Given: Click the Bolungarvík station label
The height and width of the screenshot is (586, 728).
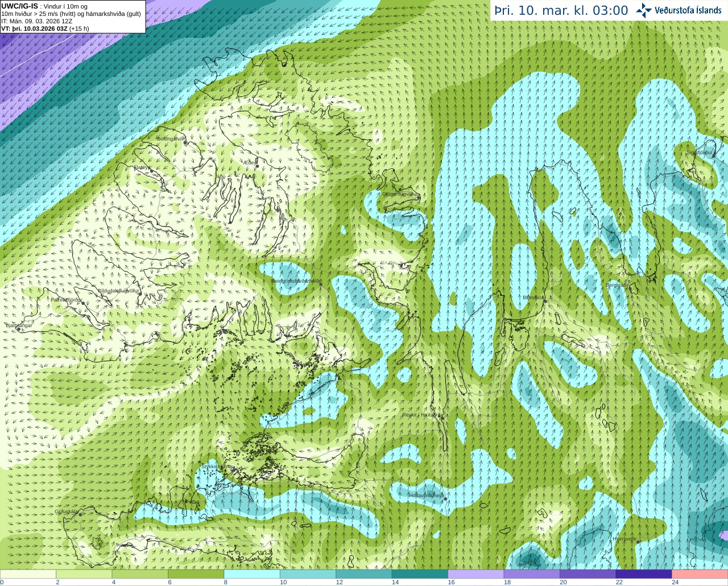Looking at the screenshot, I should pos(171,139).
